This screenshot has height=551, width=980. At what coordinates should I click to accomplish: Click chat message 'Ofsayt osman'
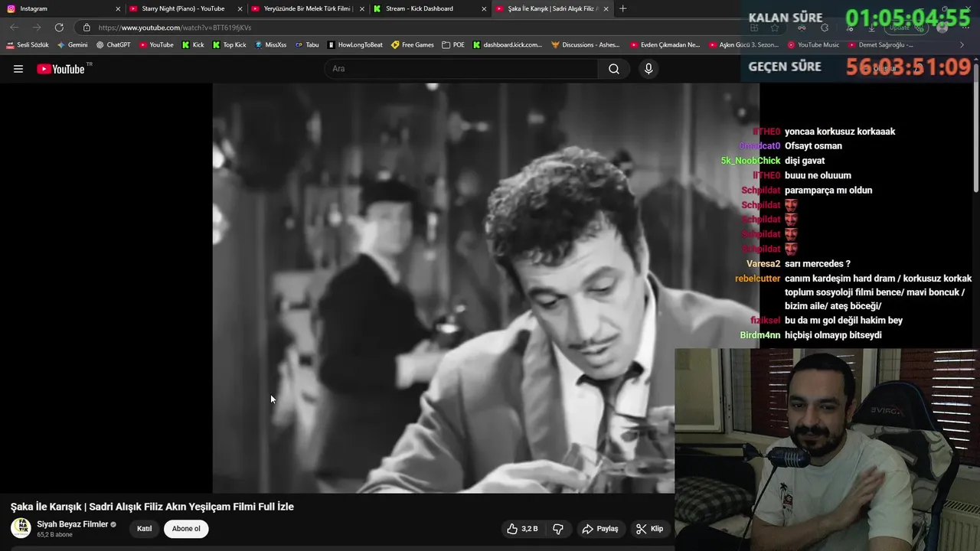813,146
